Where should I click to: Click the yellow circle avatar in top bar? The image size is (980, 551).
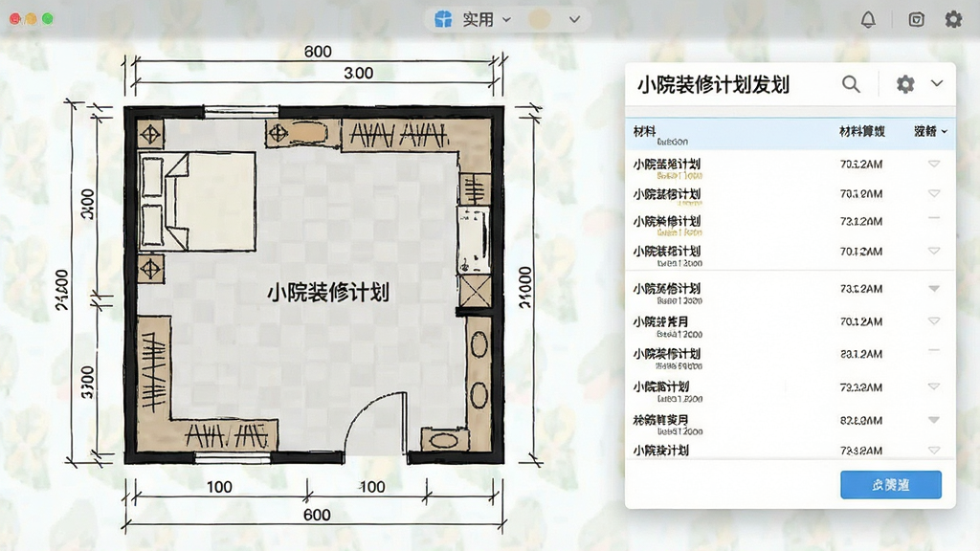(540, 19)
